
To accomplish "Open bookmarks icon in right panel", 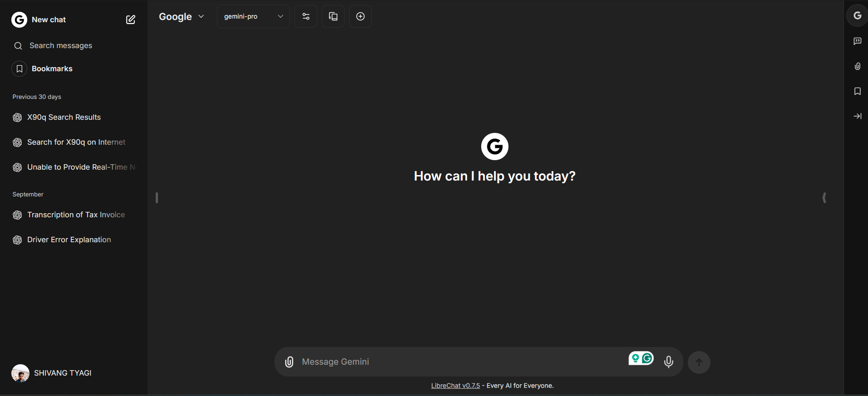I will (857, 91).
